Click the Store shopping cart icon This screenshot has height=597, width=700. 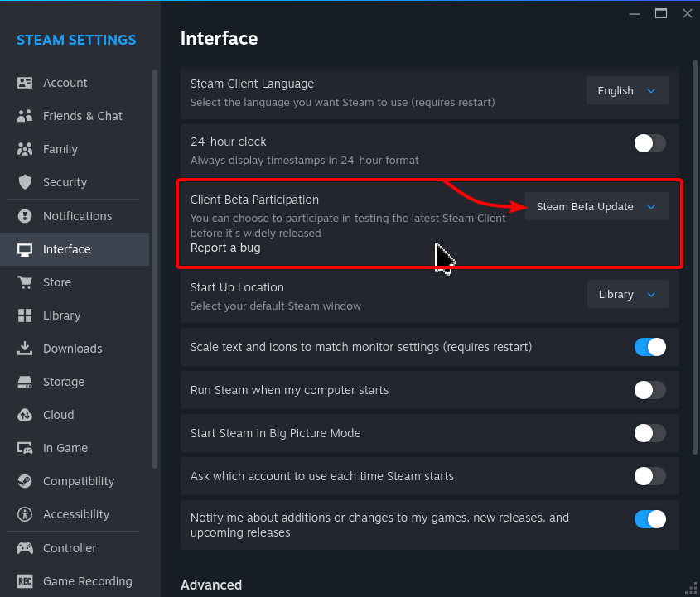(25, 282)
